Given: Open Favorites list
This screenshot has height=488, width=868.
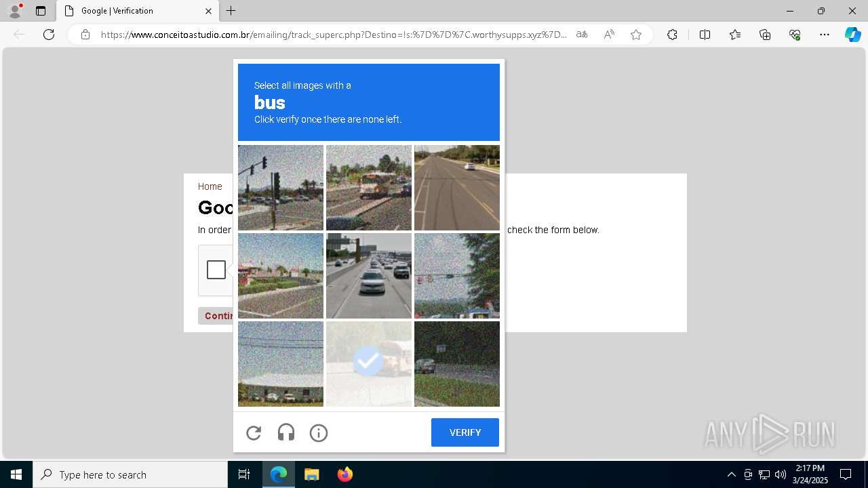Looking at the screenshot, I should point(735,35).
